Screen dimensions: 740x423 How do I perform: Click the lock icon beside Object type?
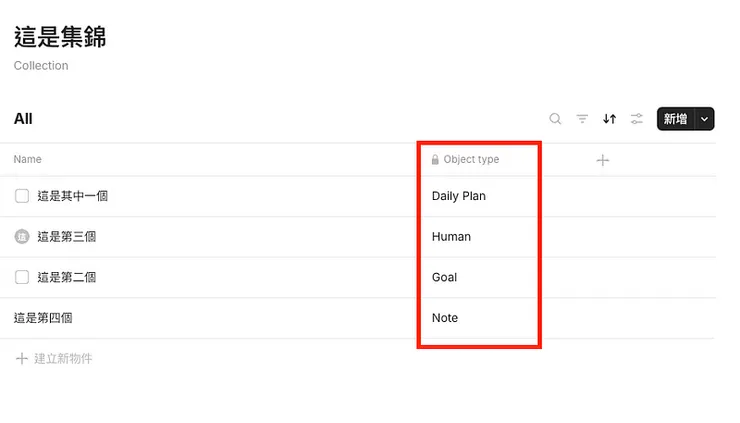pyautogui.click(x=435, y=160)
